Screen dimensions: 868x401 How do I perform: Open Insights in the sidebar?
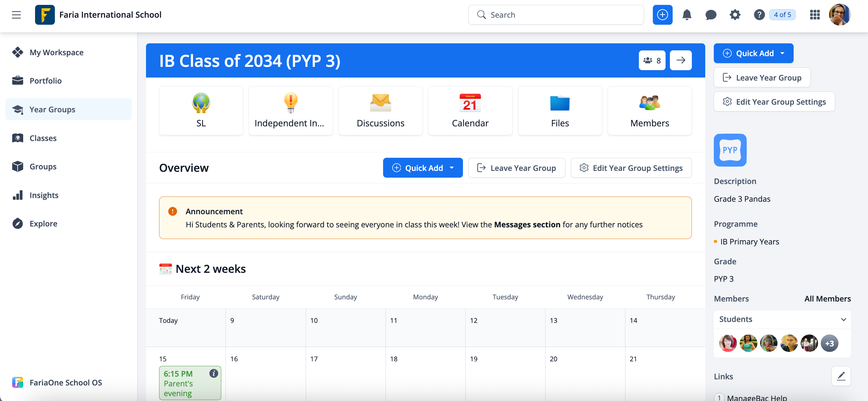(44, 195)
